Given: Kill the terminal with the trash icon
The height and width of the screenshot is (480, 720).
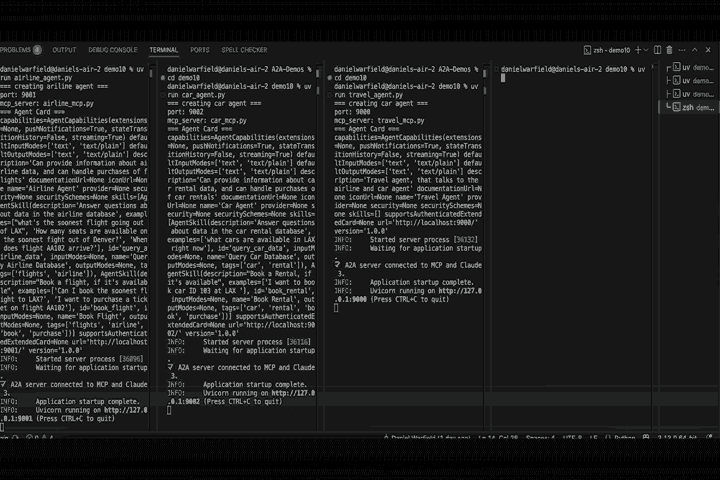Looking at the screenshot, I should click(669, 50).
